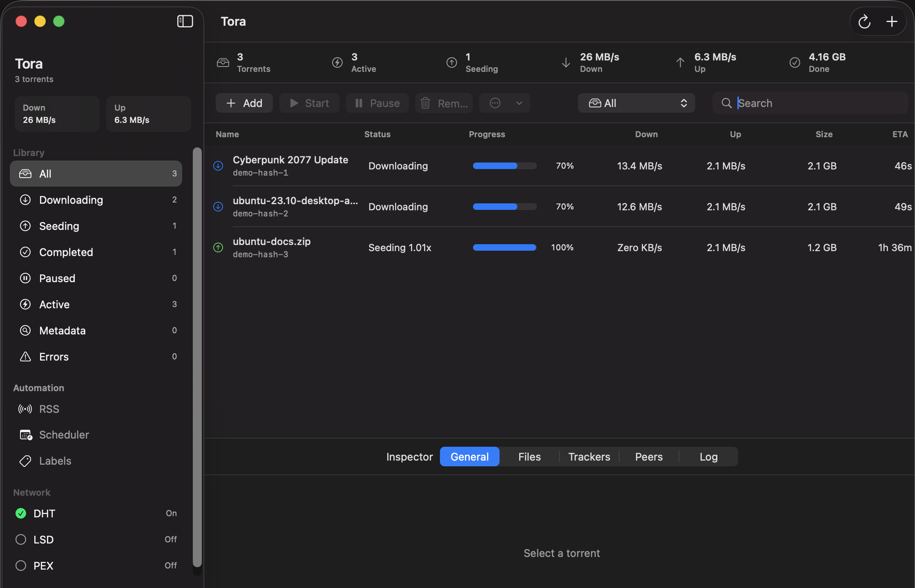The width and height of the screenshot is (915, 588).
Task: Click the Torrents tray icon in stats bar
Action: (x=223, y=62)
